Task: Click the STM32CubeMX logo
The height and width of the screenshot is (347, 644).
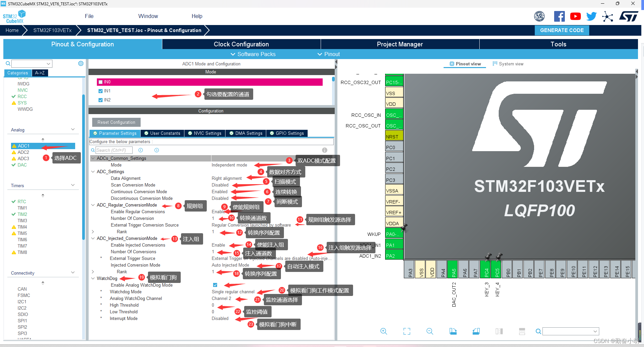Action: point(14,17)
